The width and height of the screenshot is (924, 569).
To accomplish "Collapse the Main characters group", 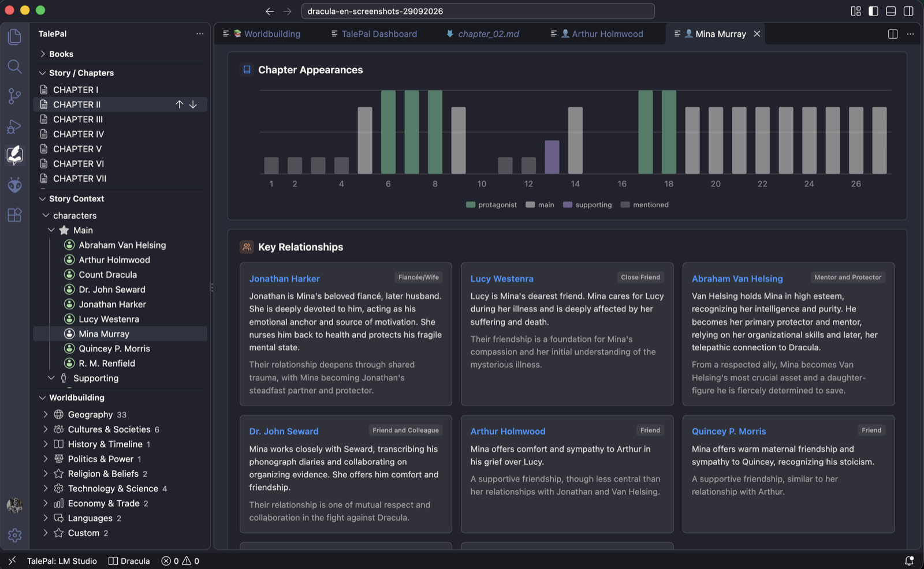I will [x=51, y=230].
